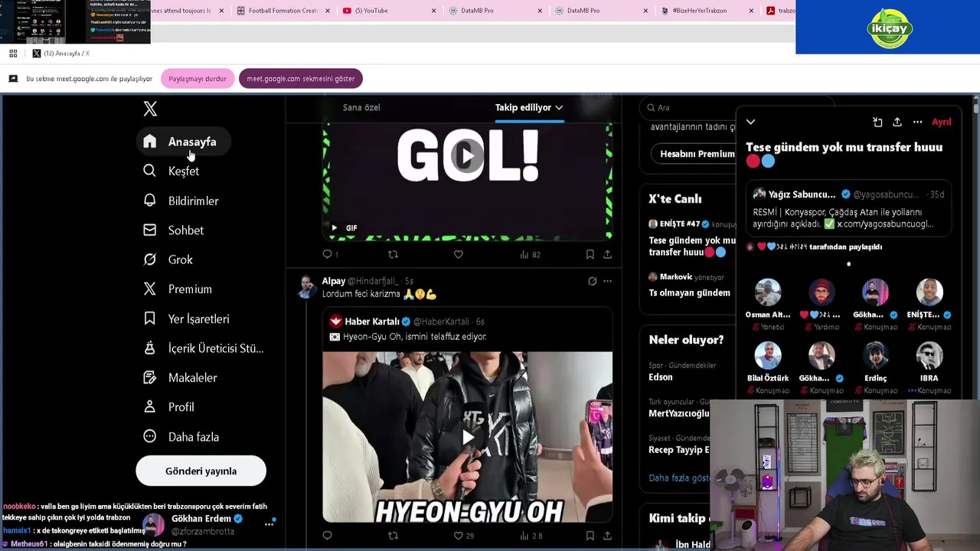This screenshot has width=980, height=551.
Task: Open Edson trending topic
Action: [661, 377]
